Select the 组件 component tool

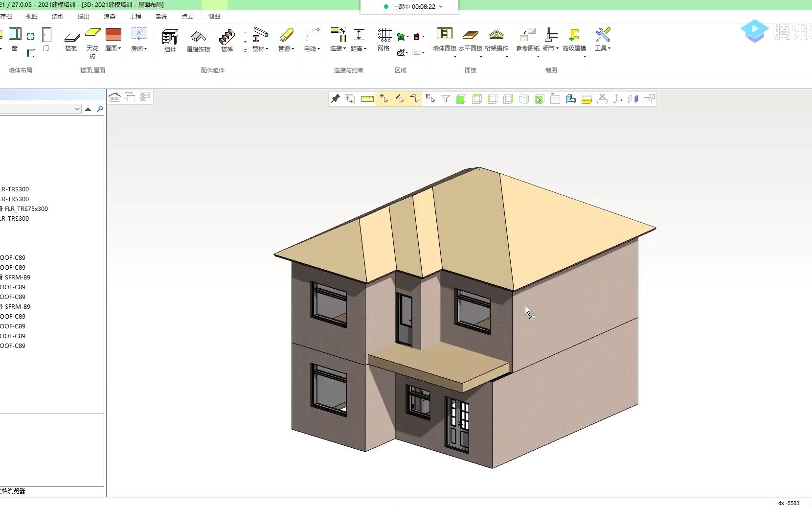point(170,41)
